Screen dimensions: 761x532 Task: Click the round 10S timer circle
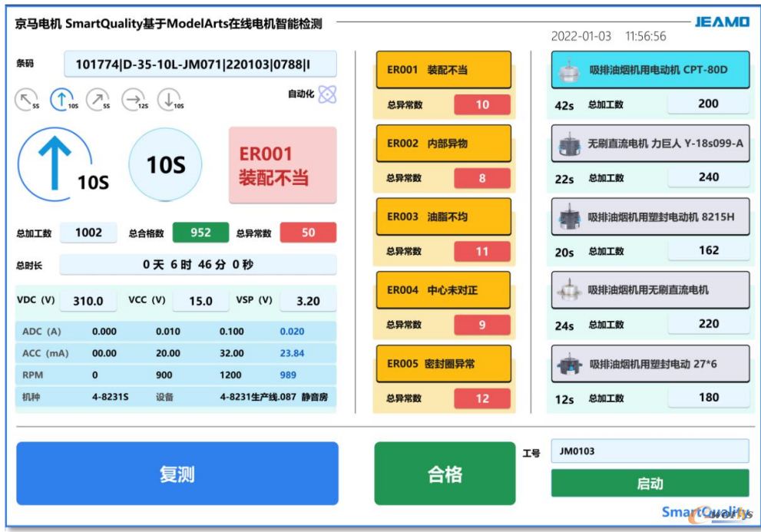coord(166,164)
